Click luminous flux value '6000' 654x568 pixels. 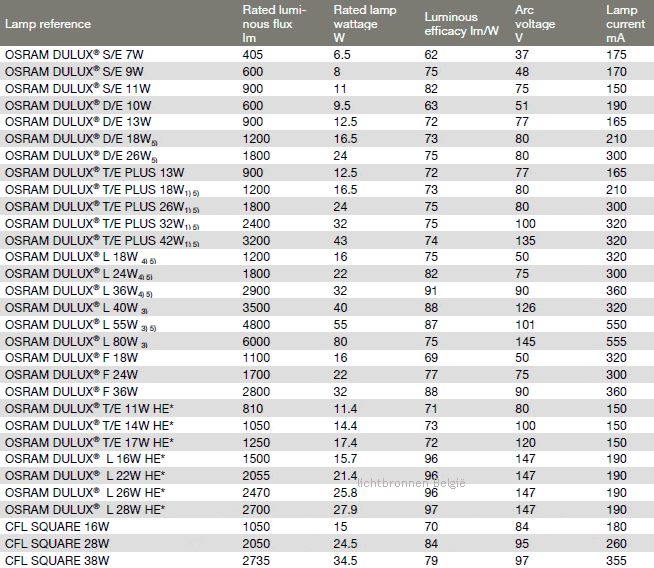point(257,342)
